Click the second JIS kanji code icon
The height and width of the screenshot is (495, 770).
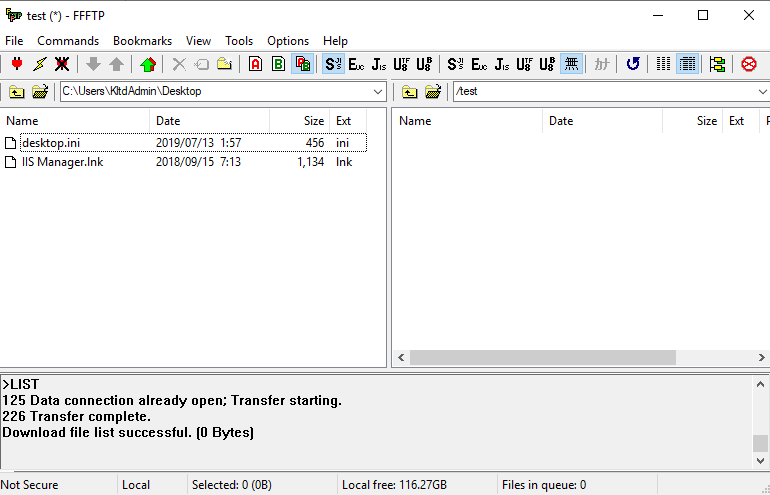pyautogui.click(x=501, y=64)
